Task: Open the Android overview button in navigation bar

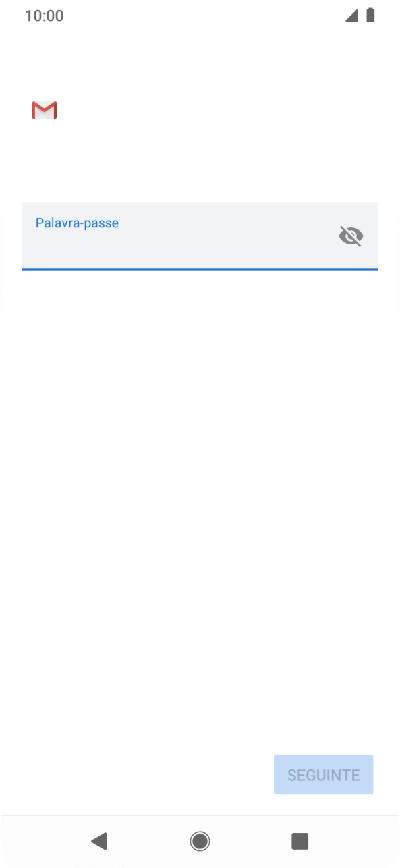Action: [299, 841]
